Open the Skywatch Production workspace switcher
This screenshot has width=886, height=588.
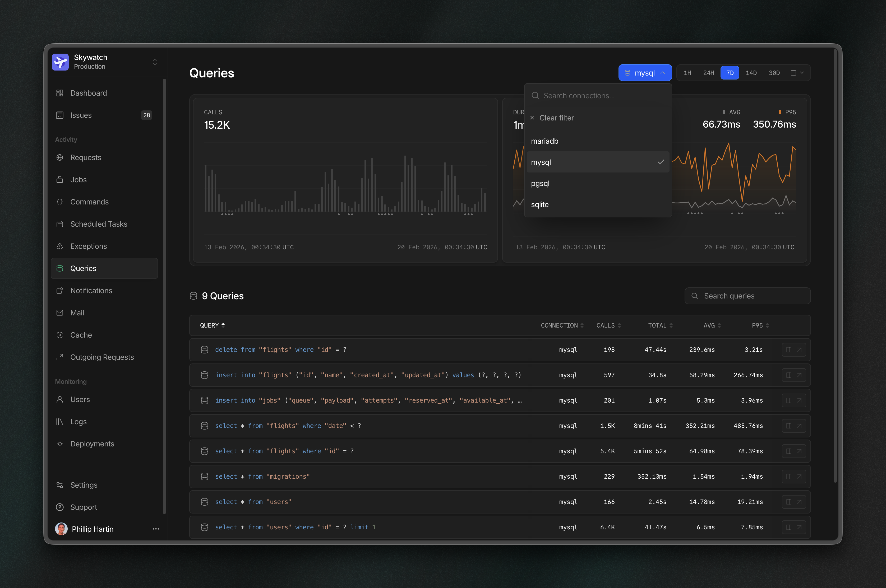pyautogui.click(x=155, y=62)
